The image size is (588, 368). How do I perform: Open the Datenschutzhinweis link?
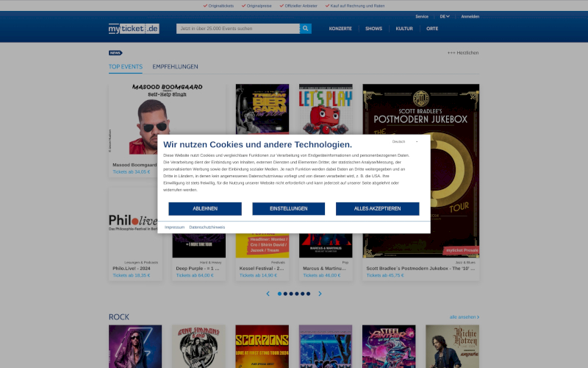tap(207, 227)
